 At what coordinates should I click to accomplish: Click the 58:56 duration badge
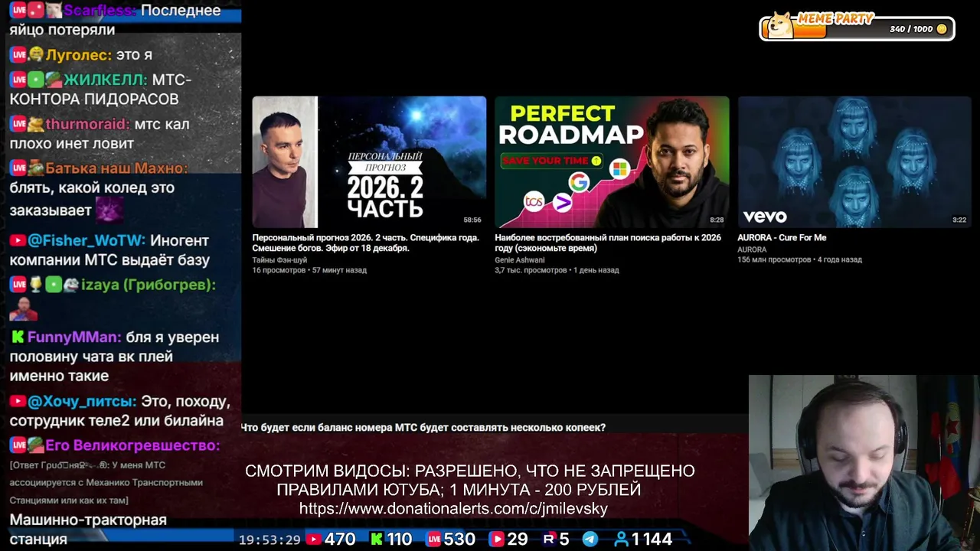[472, 220]
